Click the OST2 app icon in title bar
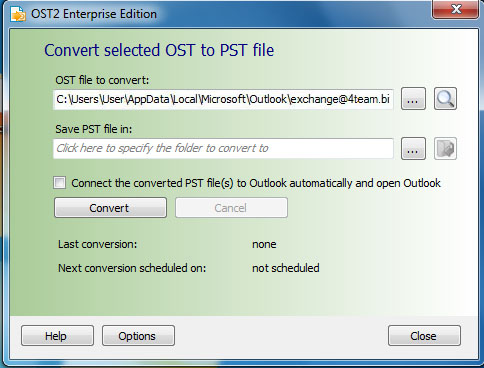The width and height of the screenshot is (484, 368). (18, 14)
